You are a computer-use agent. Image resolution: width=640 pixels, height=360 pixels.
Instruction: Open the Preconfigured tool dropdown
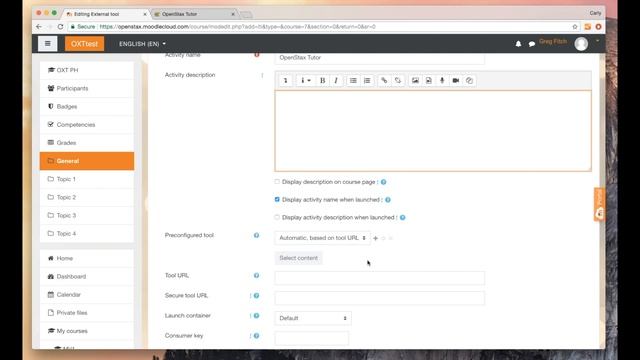tap(322, 238)
